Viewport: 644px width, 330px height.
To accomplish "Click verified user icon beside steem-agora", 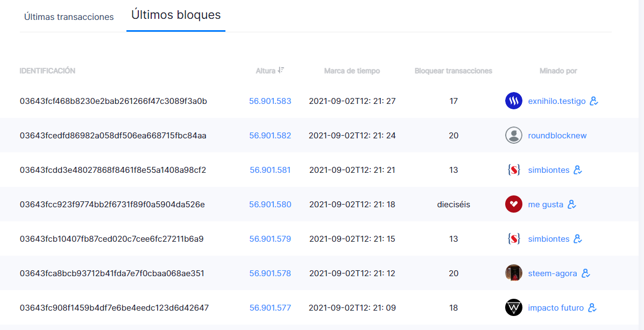I will click(586, 273).
